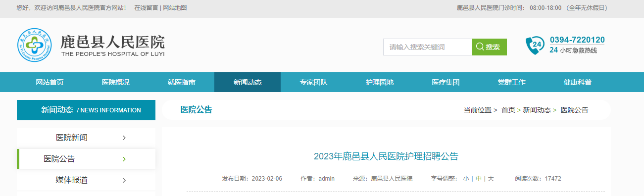This screenshot has height=196, width=644.
Task: Click the 新闻动态 NEWS INFORMATION sidebar header
Action: [x=86, y=110]
